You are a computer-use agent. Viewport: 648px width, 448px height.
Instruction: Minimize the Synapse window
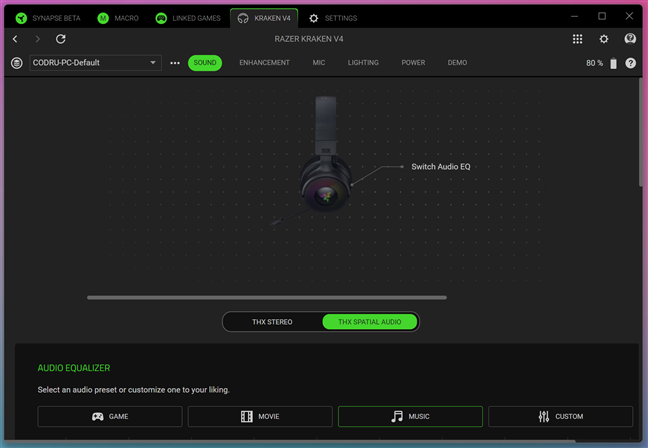574,17
